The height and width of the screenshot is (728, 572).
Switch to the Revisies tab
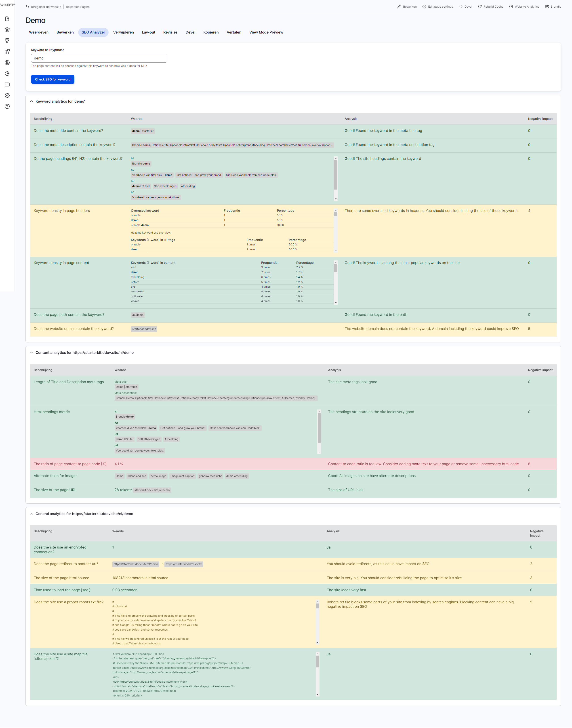(170, 32)
